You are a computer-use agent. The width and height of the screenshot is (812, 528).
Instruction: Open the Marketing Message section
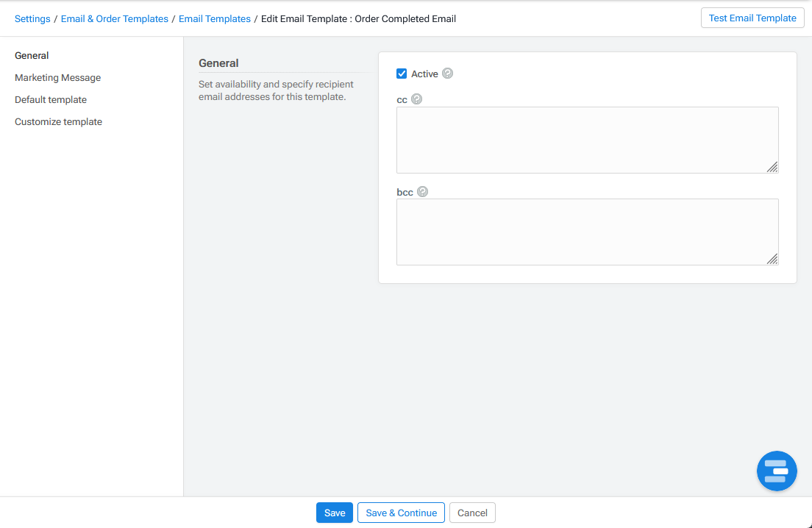[x=57, y=78]
